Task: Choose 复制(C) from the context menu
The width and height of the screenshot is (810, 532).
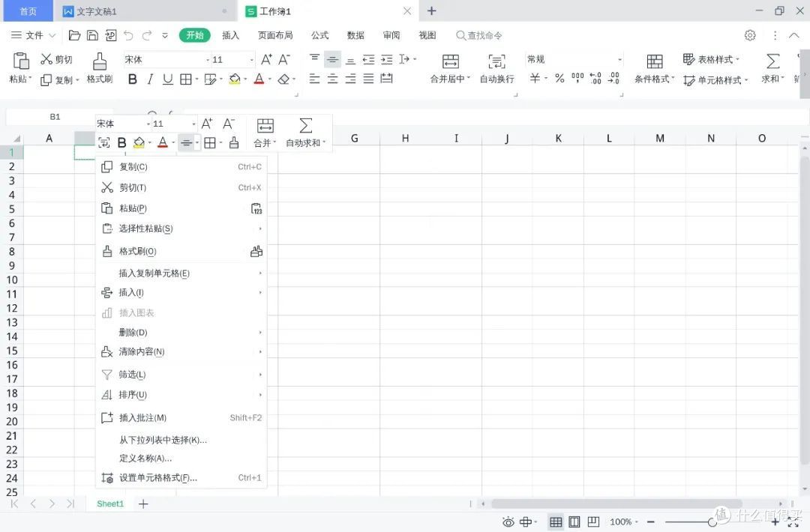Action: (181, 166)
